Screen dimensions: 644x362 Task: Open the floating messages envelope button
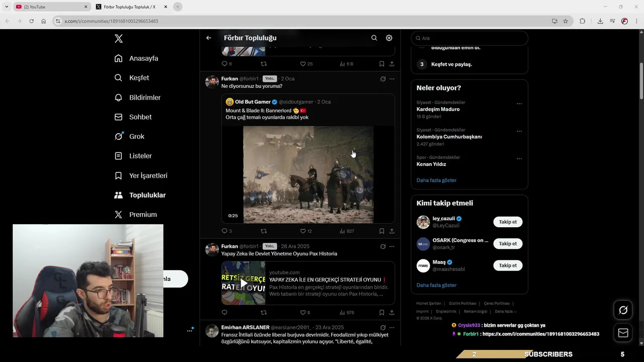(x=623, y=333)
